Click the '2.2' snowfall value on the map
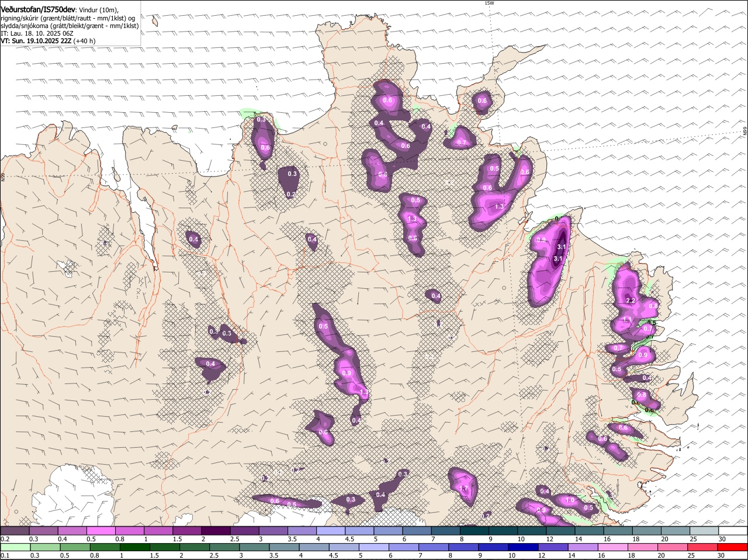 (631, 300)
